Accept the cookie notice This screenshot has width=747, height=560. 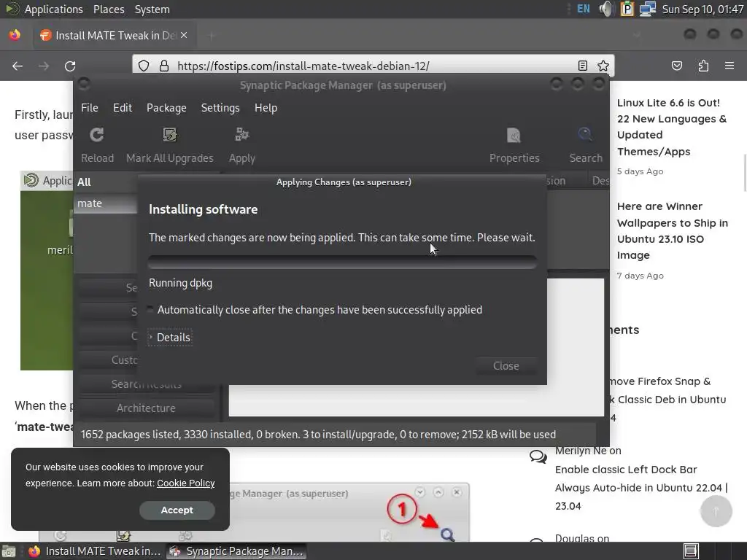click(177, 510)
